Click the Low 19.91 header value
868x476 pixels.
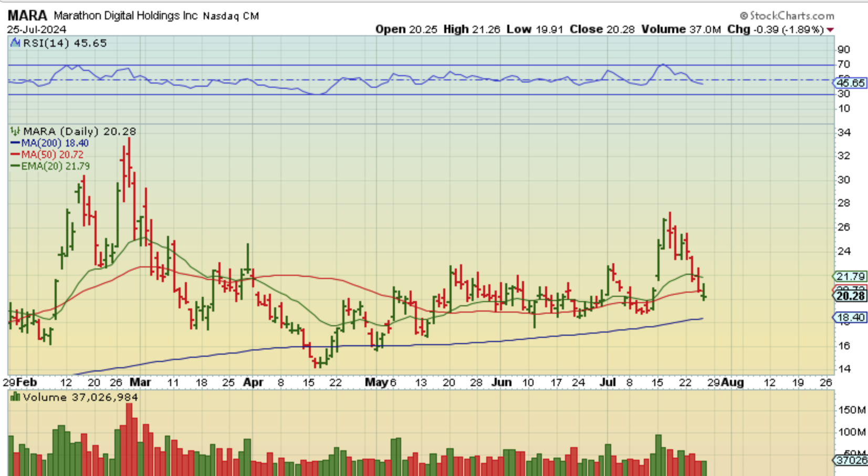(535, 29)
